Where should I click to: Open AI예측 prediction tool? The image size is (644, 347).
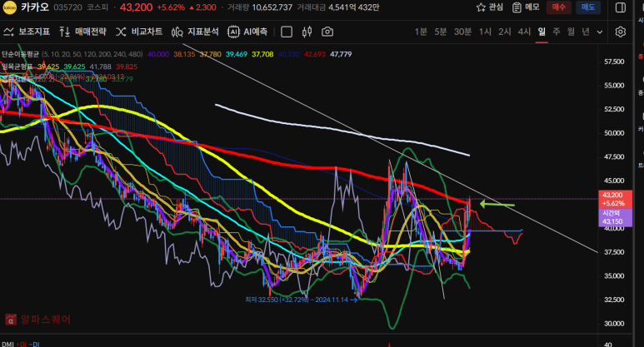pos(247,32)
